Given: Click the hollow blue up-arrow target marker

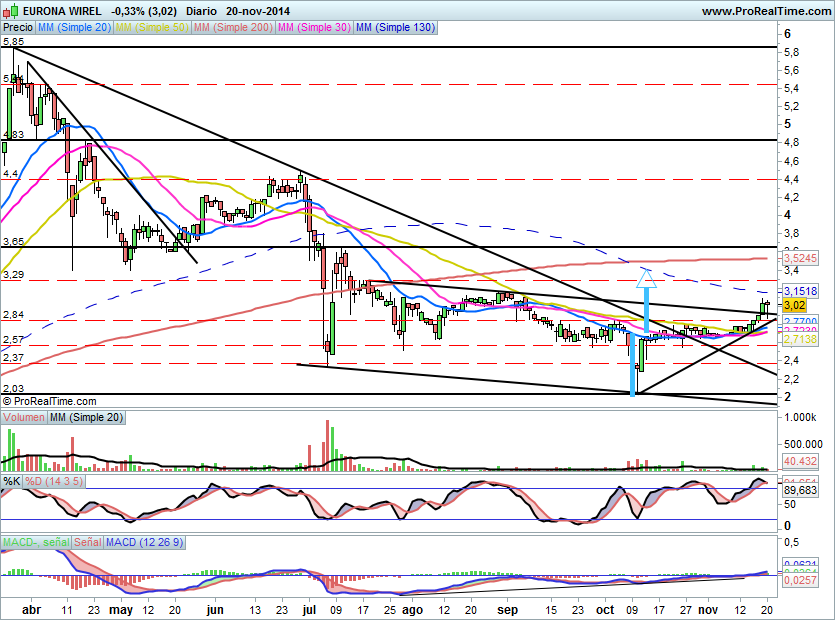Looking at the screenshot, I should [x=645, y=272].
